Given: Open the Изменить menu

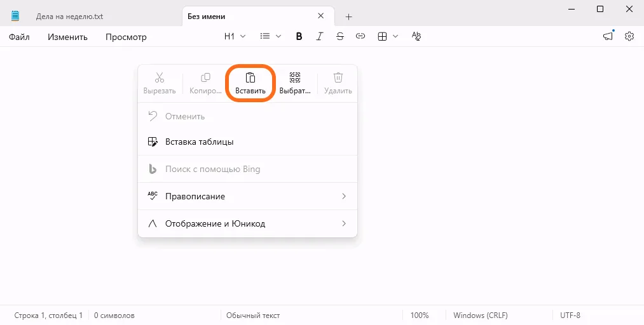Looking at the screenshot, I should click(x=68, y=37).
